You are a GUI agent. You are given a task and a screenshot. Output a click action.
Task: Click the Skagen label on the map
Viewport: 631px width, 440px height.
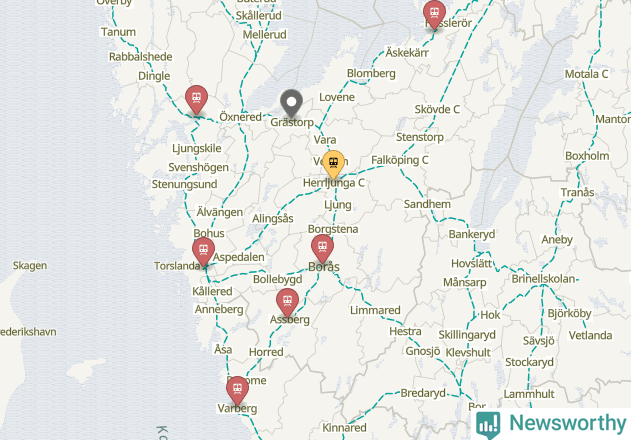(x=30, y=266)
